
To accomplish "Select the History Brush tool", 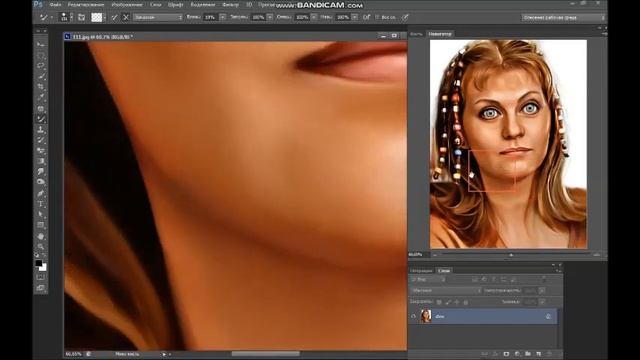I will 41,140.
